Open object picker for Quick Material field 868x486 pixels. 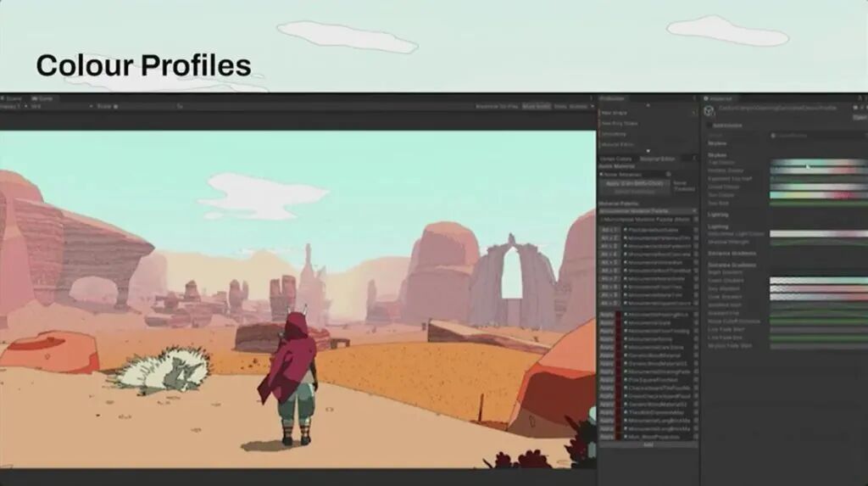669,175
